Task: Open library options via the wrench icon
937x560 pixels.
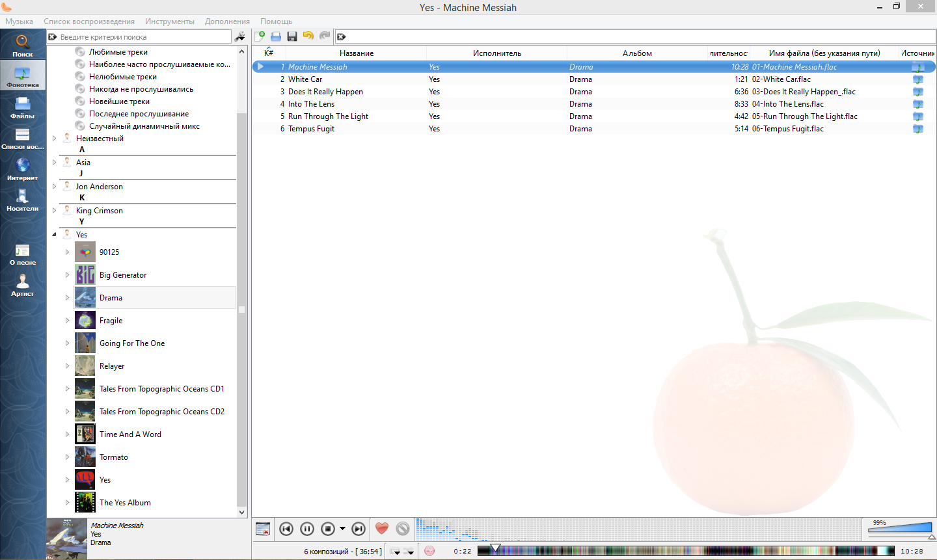Action: 240,37
